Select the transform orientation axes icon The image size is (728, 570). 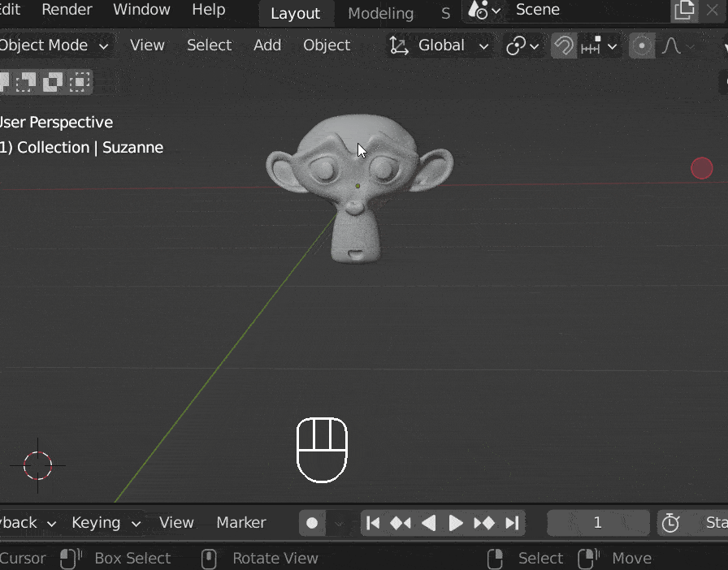(x=397, y=45)
